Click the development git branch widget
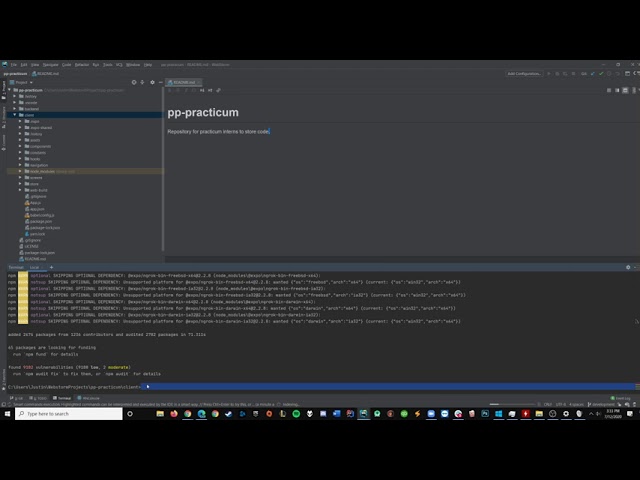 point(601,404)
